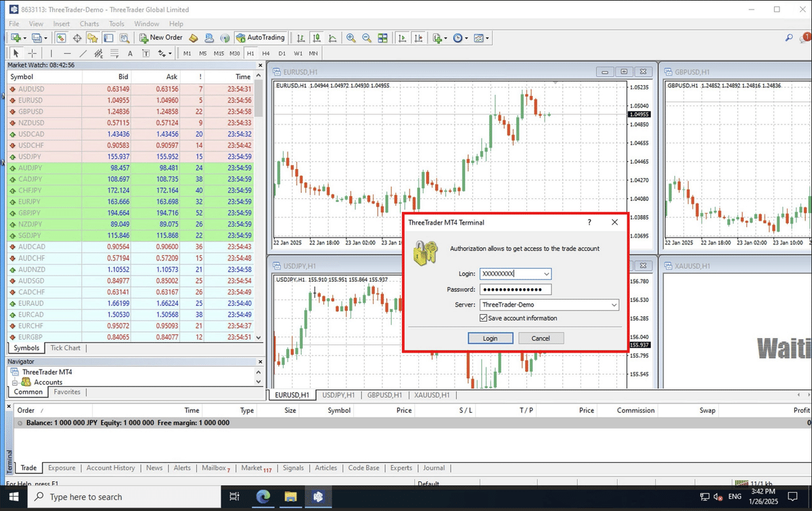This screenshot has width=812, height=511.
Task: Toggle Save account information checkbox
Action: [483, 318]
